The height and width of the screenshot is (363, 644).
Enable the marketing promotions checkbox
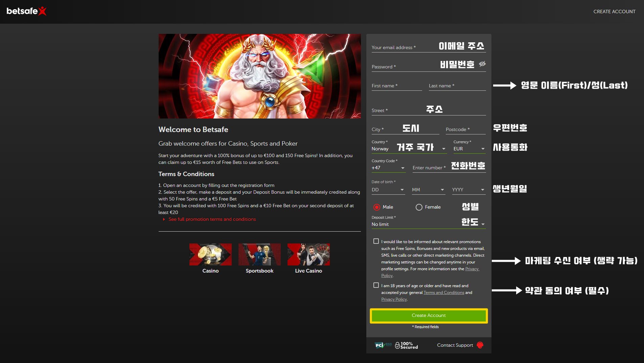tap(376, 241)
